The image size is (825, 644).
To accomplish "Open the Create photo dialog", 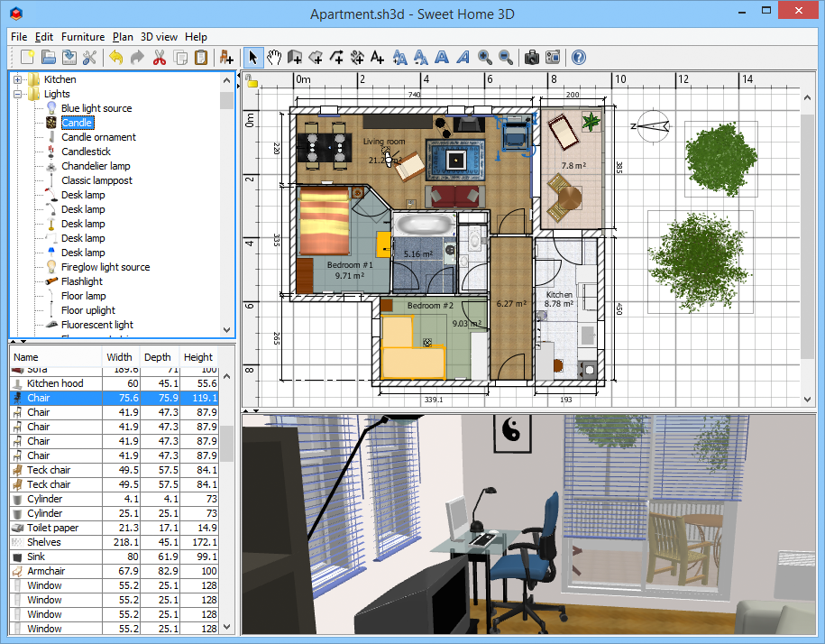I will coord(531,57).
